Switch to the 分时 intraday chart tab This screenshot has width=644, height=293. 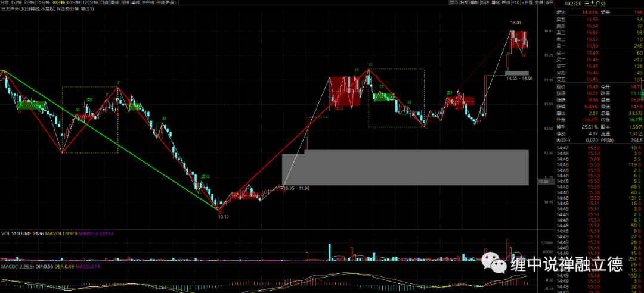click(x=5, y=2)
